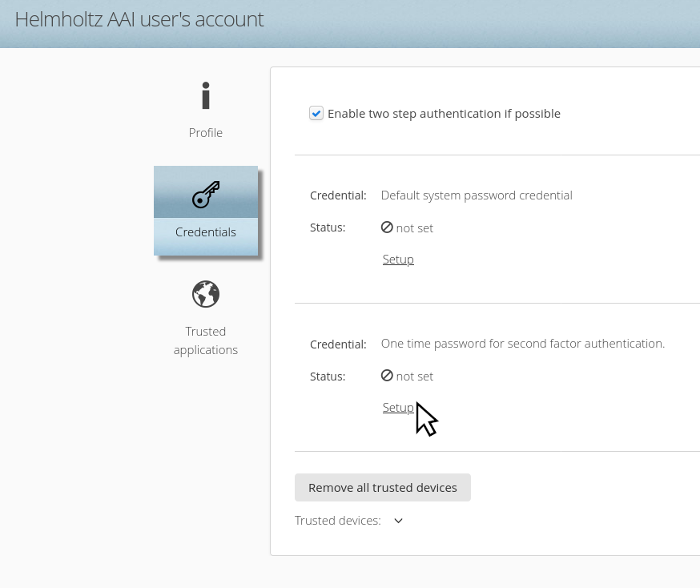Click the Credentials key icon

tap(206, 193)
